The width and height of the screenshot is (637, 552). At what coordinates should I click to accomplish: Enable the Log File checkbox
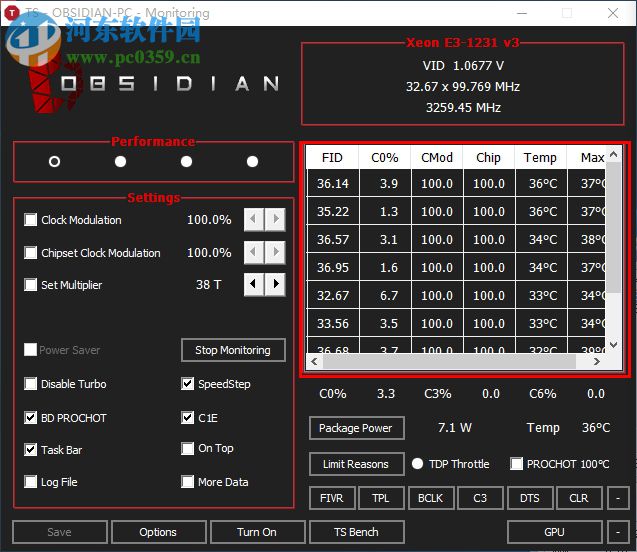[x=30, y=482]
